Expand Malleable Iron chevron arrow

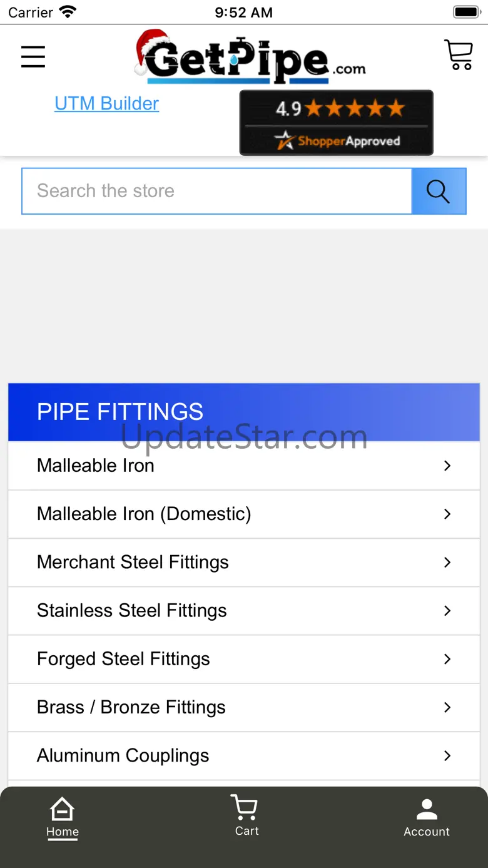pos(447,466)
